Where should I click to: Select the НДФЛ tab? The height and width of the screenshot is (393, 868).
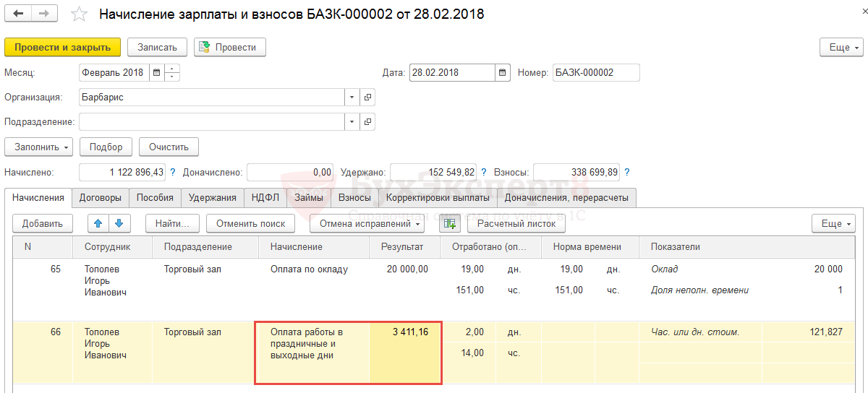click(265, 197)
